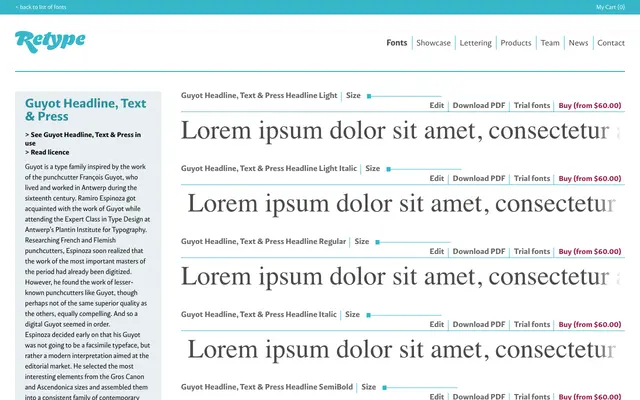Click Edit for Headline Regular
The height and width of the screenshot is (400, 640).
(436, 251)
